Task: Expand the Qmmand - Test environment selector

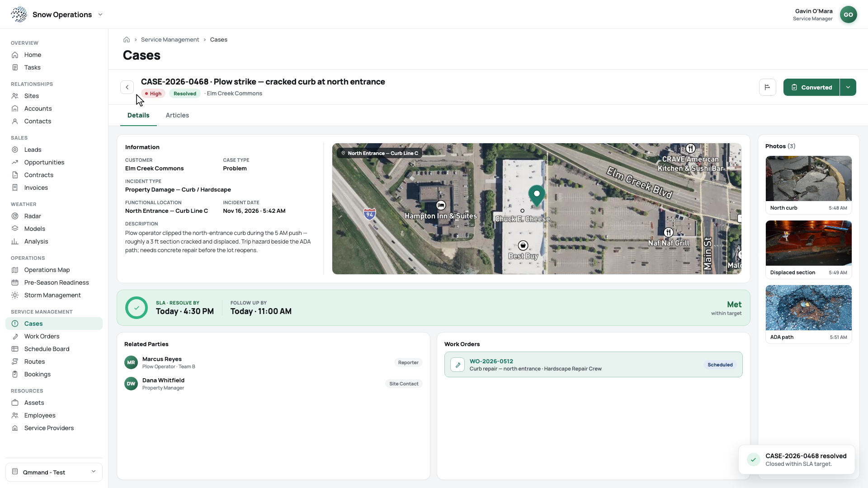Action: [x=54, y=472]
